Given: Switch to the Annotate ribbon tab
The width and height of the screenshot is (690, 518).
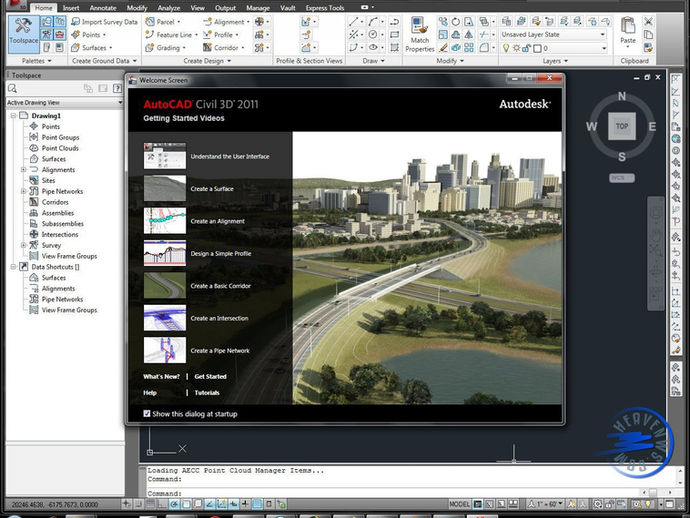Looking at the screenshot, I should pyautogui.click(x=103, y=8).
